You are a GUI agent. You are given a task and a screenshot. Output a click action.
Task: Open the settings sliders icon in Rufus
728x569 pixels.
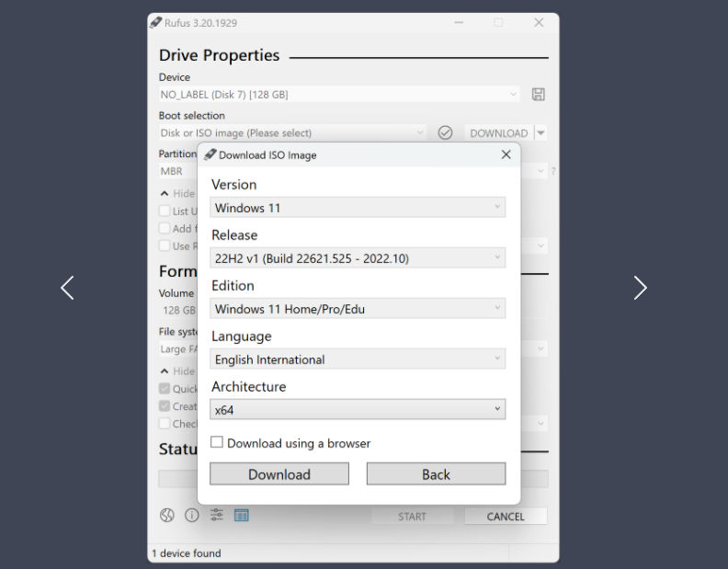click(217, 515)
